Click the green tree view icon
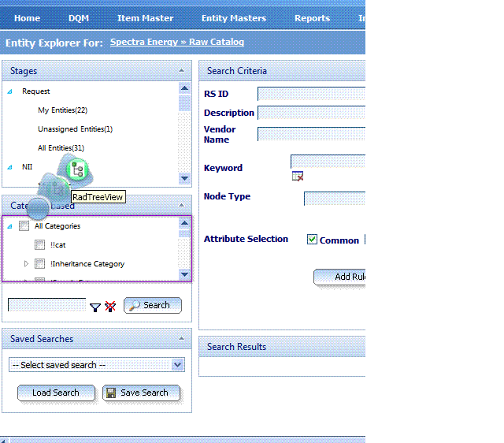The width and height of the screenshot is (504, 443). (x=77, y=169)
